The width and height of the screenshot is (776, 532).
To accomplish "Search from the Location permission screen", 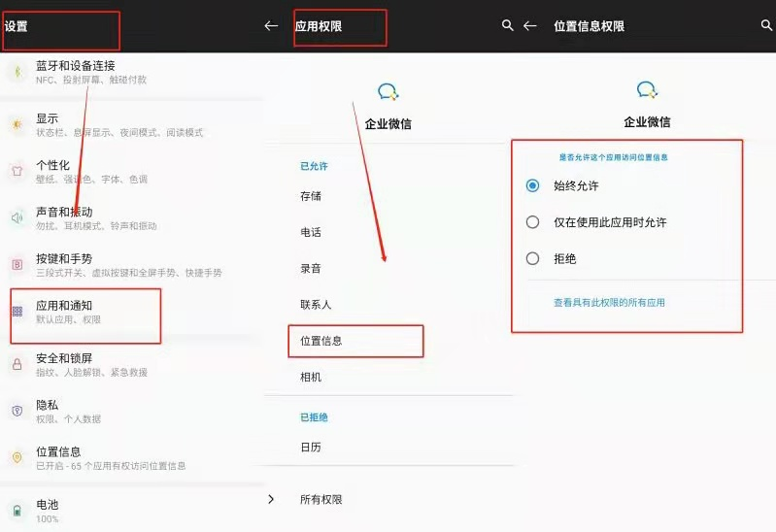I will click(766, 25).
